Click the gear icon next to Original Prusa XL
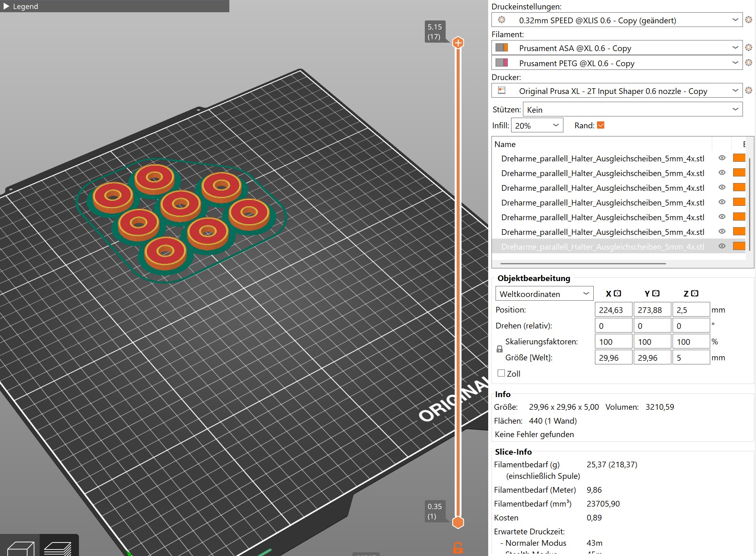Image resolution: width=756 pixels, height=556 pixels. 749,90
